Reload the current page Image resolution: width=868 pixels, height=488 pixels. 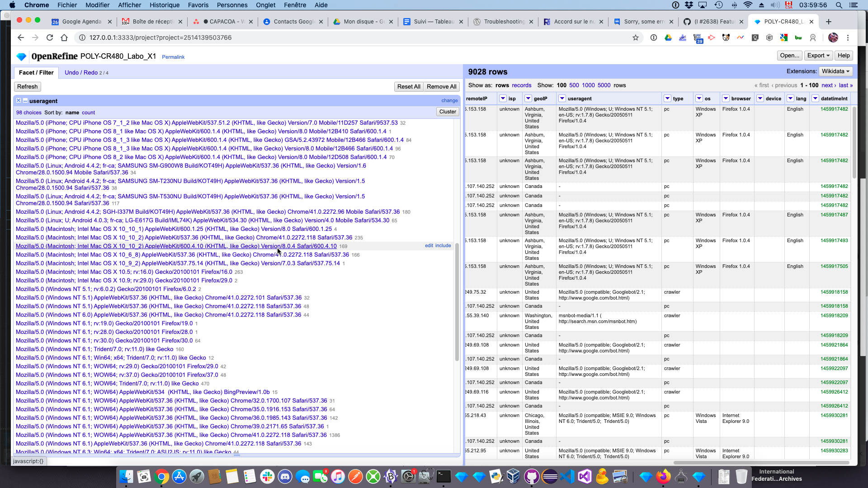pos(50,38)
